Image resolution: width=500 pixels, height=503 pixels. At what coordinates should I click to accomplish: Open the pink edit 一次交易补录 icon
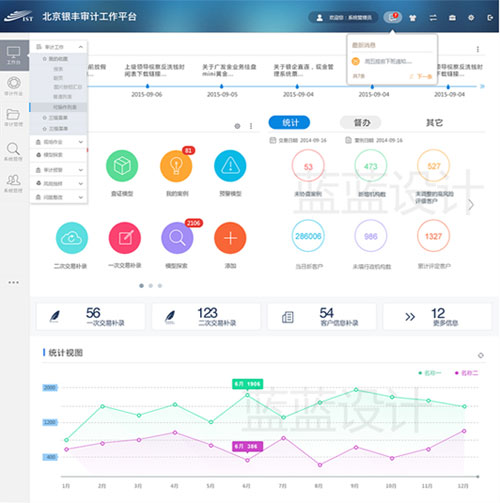[x=125, y=238]
